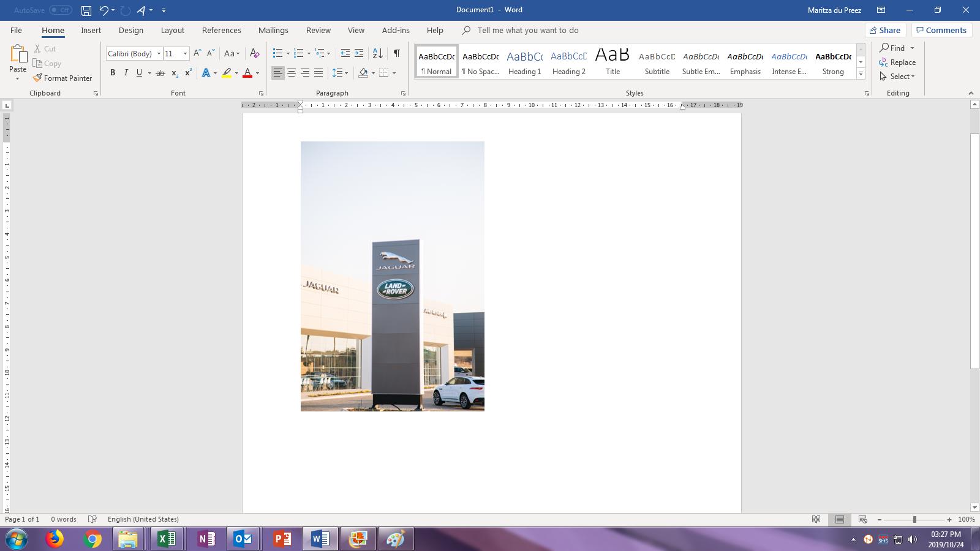This screenshot has width=980, height=551.
Task: Toggle the AutoSave switch
Action: [x=61, y=10]
